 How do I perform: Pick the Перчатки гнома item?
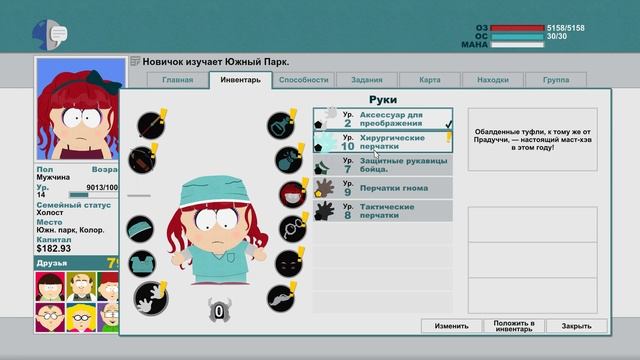383,188
